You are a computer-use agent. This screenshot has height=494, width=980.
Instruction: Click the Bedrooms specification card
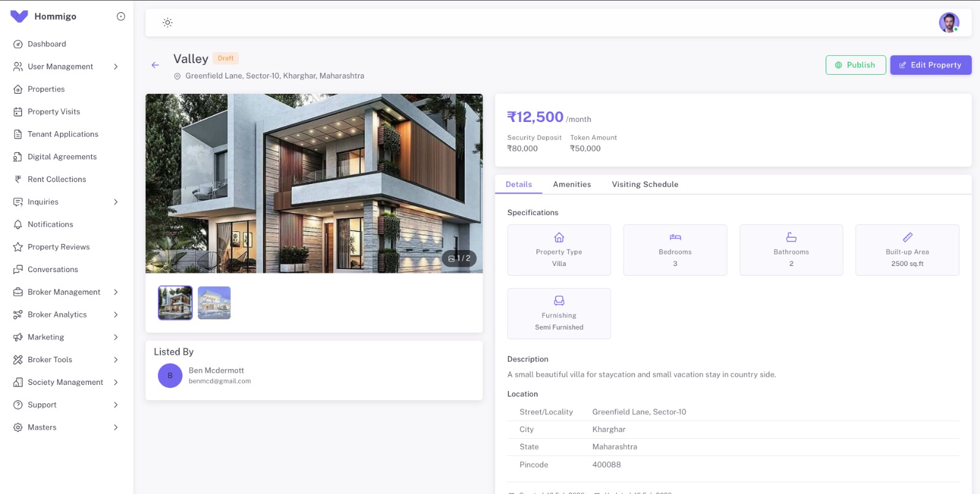click(675, 250)
